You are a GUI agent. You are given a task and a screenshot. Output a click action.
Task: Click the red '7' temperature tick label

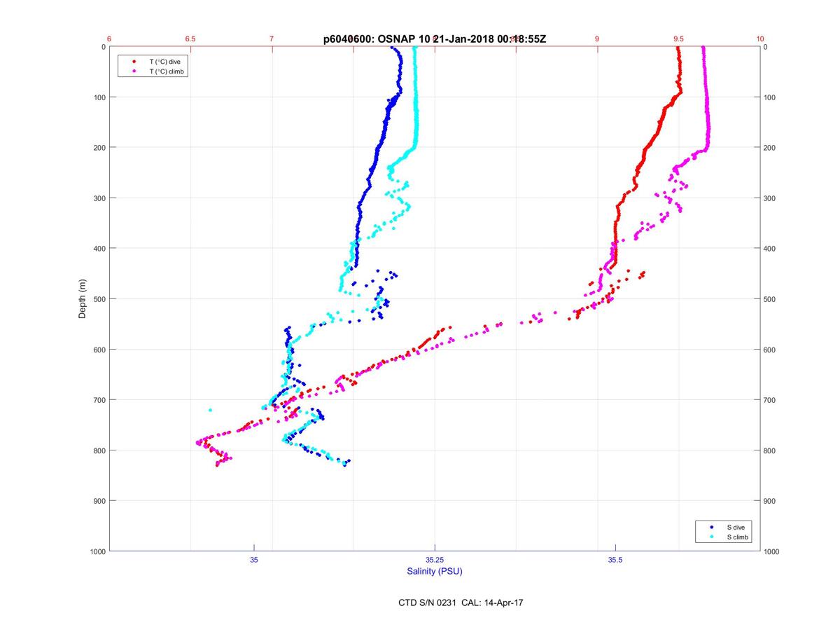pyautogui.click(x=272, y=39)
